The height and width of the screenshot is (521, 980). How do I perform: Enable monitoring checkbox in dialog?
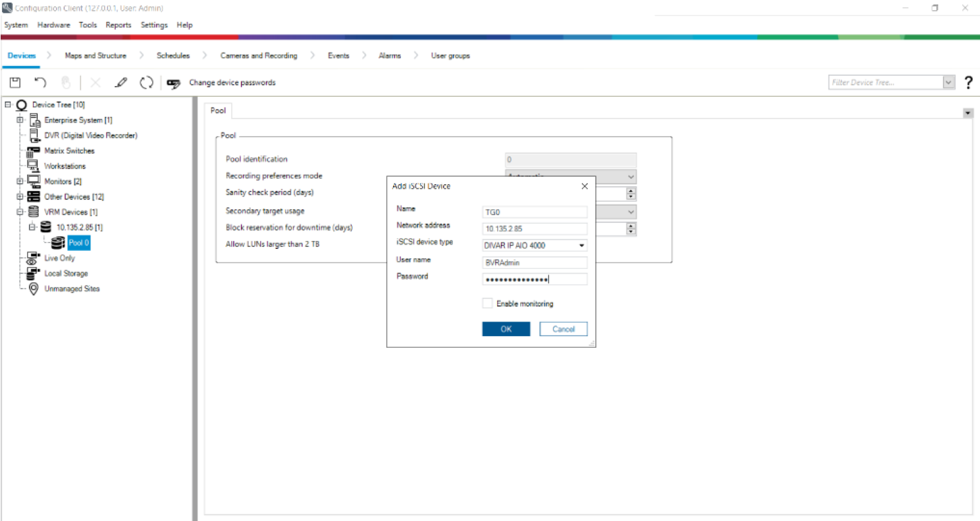pos(487,303)
